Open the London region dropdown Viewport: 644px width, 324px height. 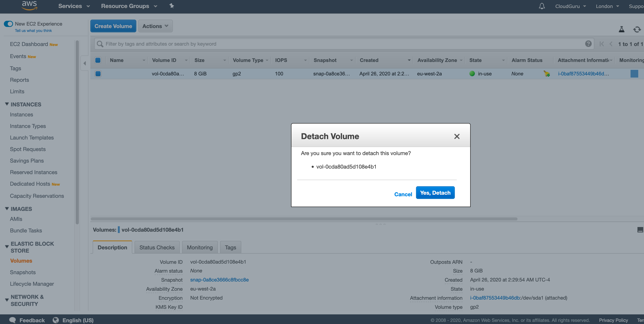tap(607, 6)
